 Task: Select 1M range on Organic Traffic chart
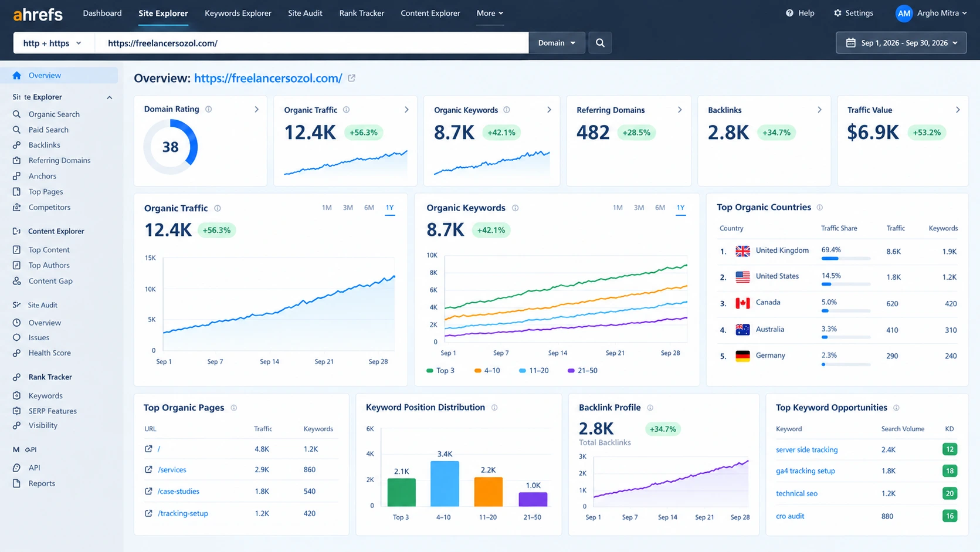[327, 208]
